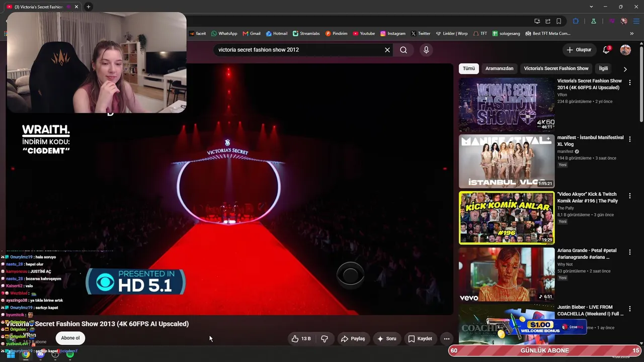
Task: Open the manifest channel link
Action: (566, 151)
